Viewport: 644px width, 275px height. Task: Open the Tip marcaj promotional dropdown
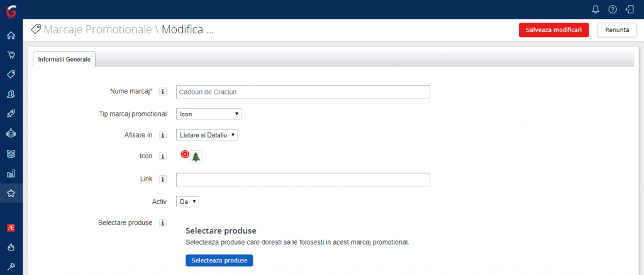209,114
